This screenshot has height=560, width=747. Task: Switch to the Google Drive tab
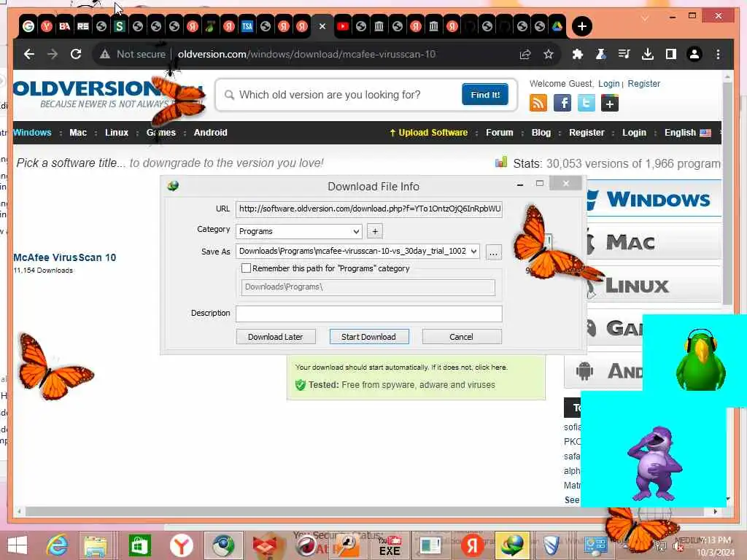(x=557, y=26)
